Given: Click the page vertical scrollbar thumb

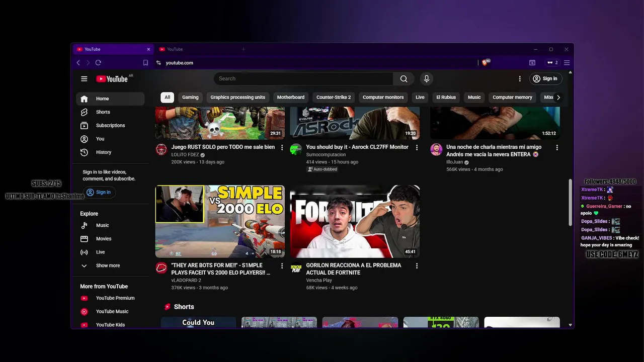Looking at the screenshot, I should (570, 202).
